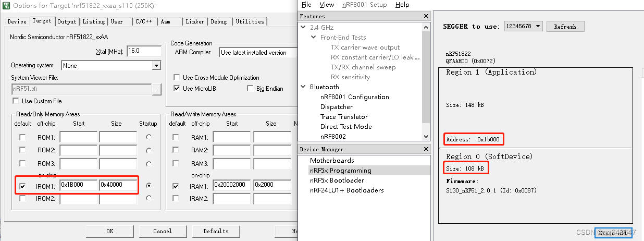Switch to the Debug tab
The width and height of the screenshot is (644, 241).
(x=219, y=21)
